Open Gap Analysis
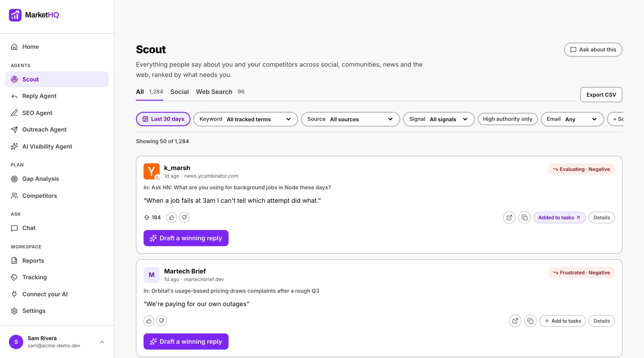This screenshot has width=644, height=358. [x=57, y=179]
